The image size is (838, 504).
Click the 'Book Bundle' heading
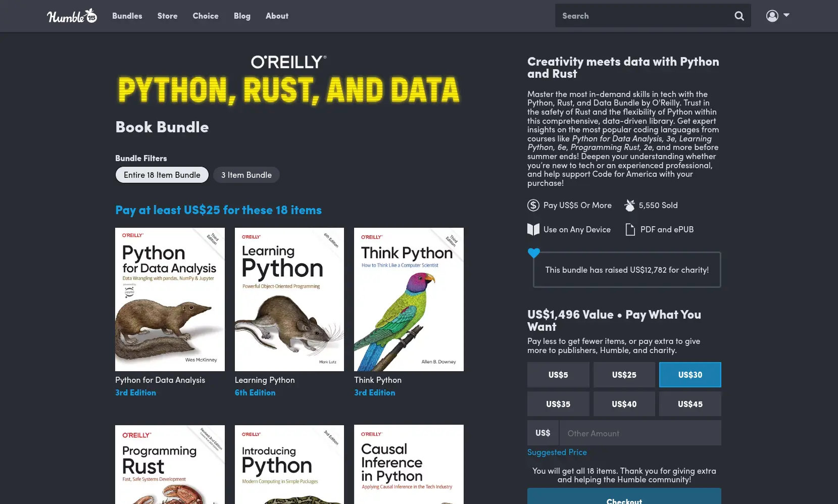pos(162,127)
